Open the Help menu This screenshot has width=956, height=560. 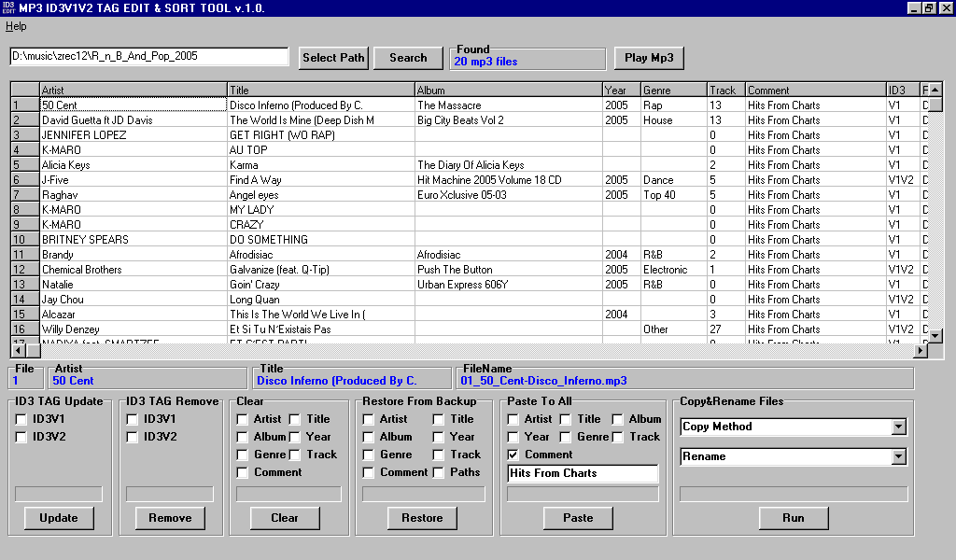16,26
